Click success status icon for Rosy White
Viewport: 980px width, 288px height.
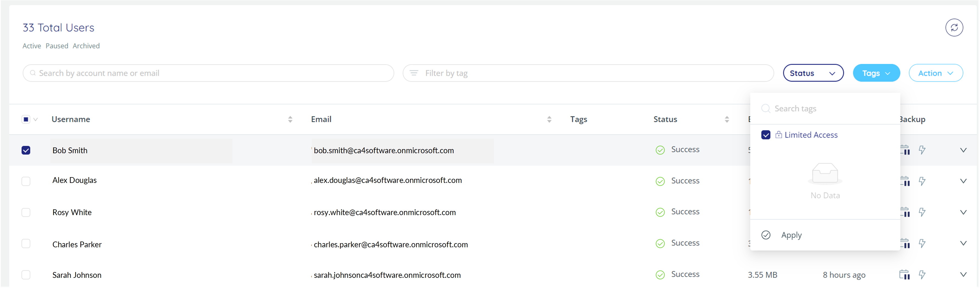point(660,212)
